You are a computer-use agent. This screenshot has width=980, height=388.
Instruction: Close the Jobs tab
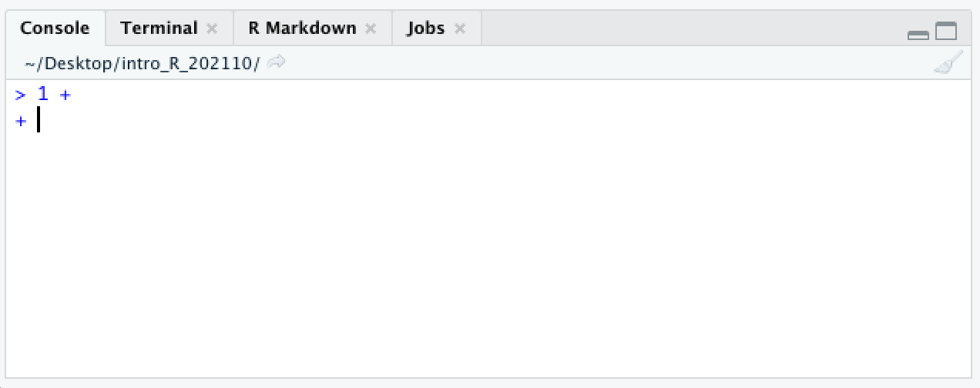(460, 28)
